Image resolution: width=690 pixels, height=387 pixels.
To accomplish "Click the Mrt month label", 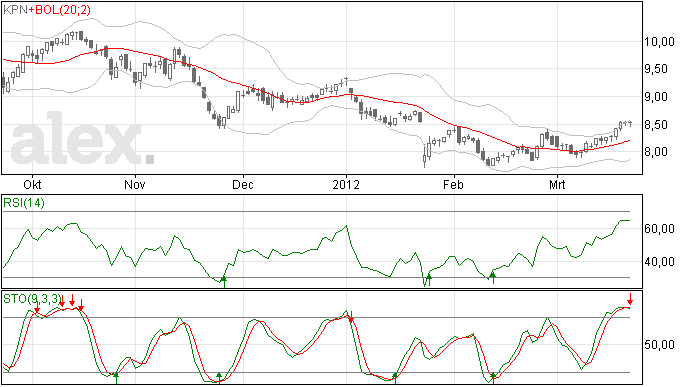I will click(557, 184).
